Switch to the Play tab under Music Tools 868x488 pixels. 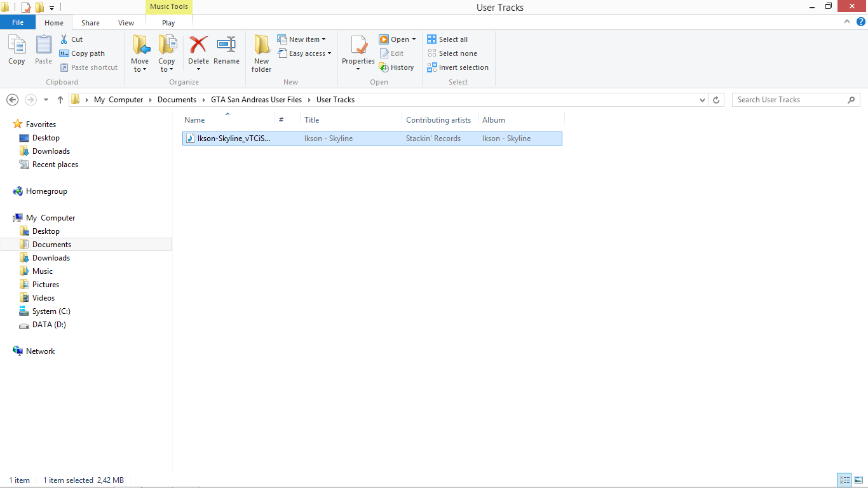tap(168, 22)
